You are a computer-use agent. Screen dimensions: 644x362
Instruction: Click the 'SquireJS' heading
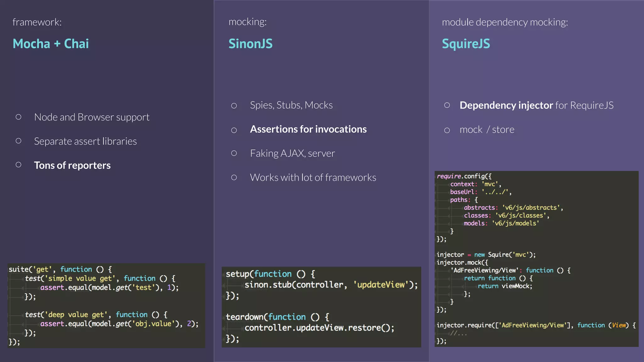click(466, 44)
